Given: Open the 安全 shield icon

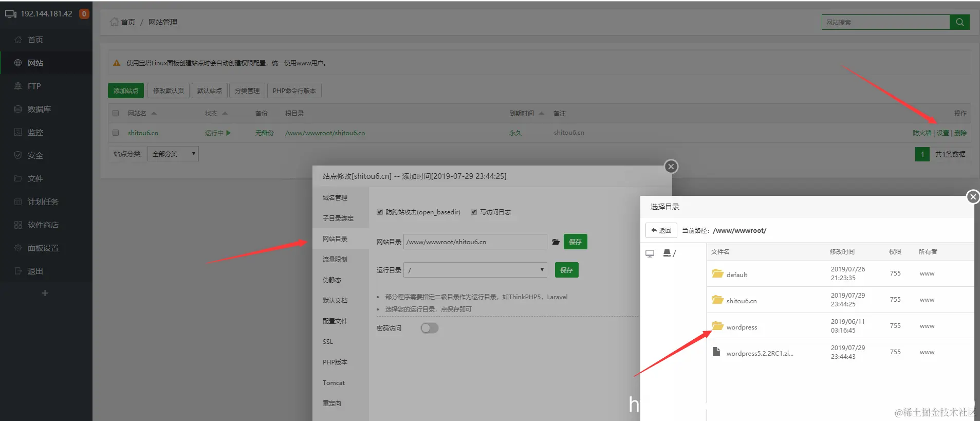Looking at the screenshot, I should [18, 155].
